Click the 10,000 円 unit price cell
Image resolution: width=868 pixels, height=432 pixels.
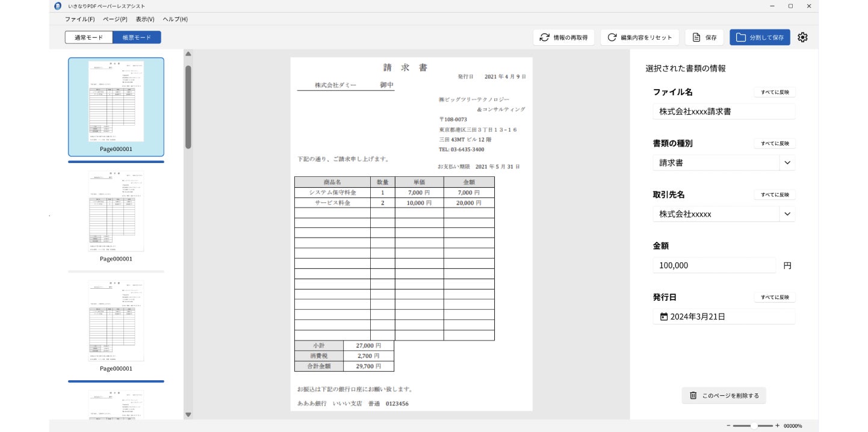point(420,203)
